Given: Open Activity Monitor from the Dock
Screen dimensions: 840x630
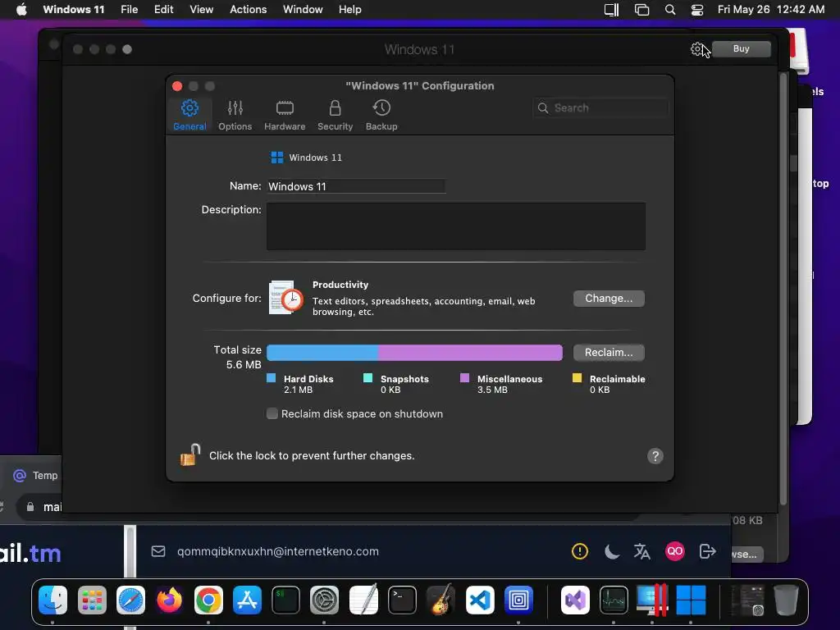Looking at the screenshot, I should pyautogui.click(x=614, y=600).
